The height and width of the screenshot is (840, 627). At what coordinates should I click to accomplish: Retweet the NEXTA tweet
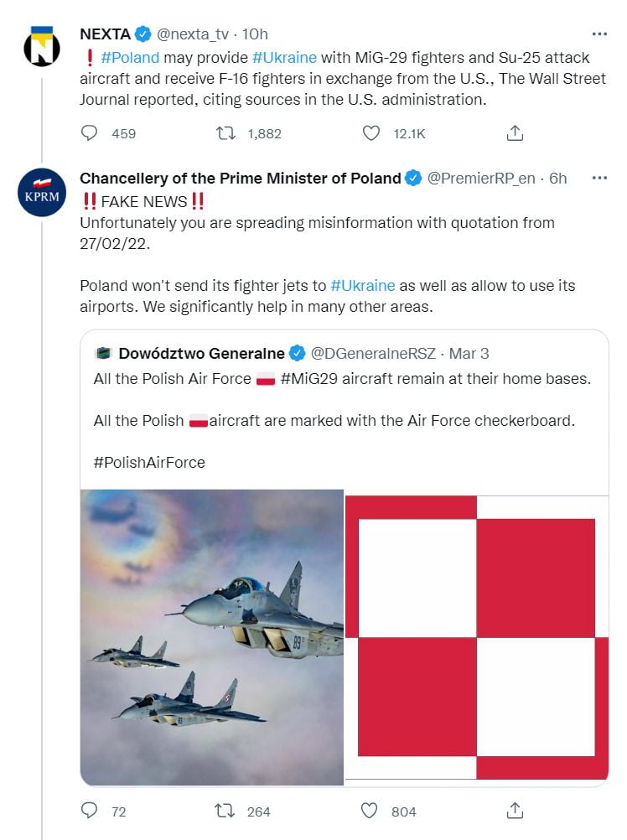pos(224,132)
